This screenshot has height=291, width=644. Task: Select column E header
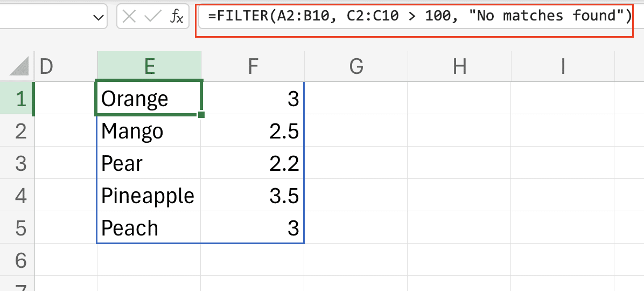coord(149,66)
